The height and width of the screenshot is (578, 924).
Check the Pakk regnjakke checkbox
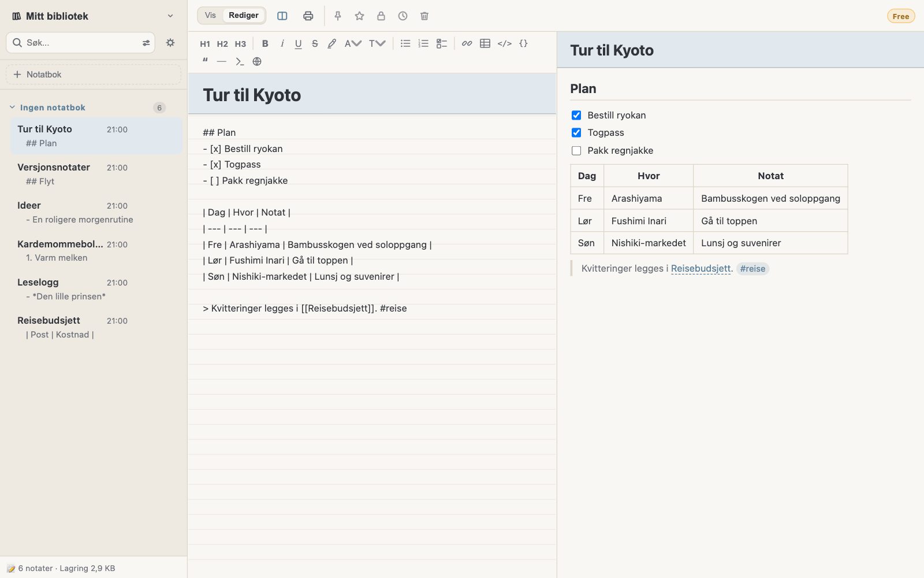coord(576,150)
